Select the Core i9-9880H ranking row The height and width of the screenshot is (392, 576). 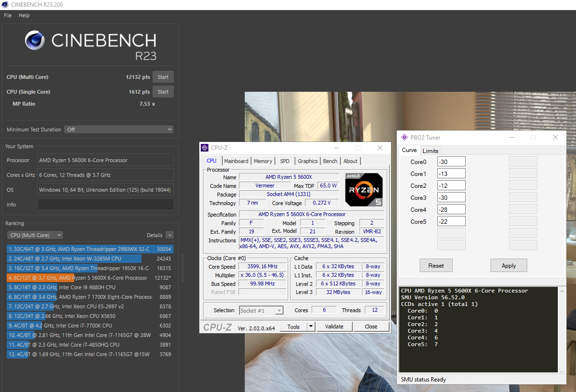coord(90,287)
